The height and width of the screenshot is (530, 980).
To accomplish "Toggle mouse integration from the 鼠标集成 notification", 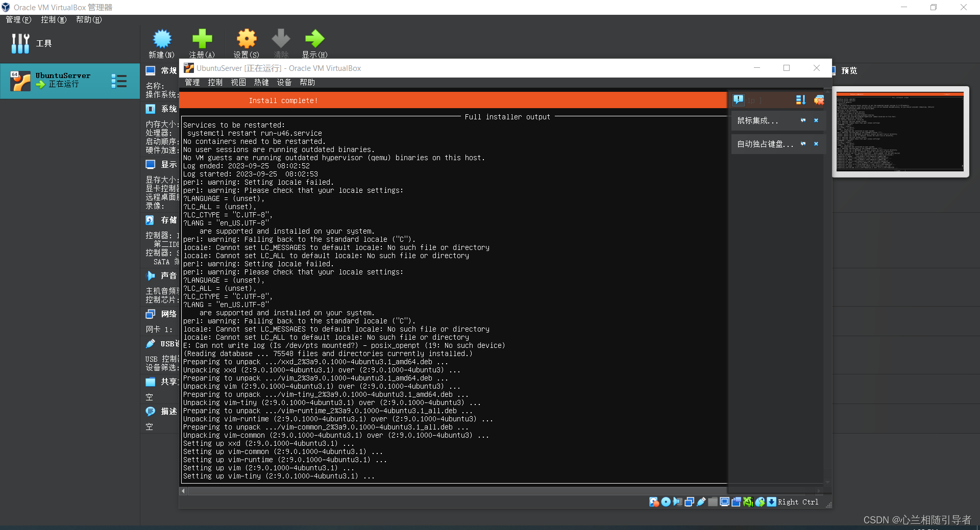I will coord(802,120).
